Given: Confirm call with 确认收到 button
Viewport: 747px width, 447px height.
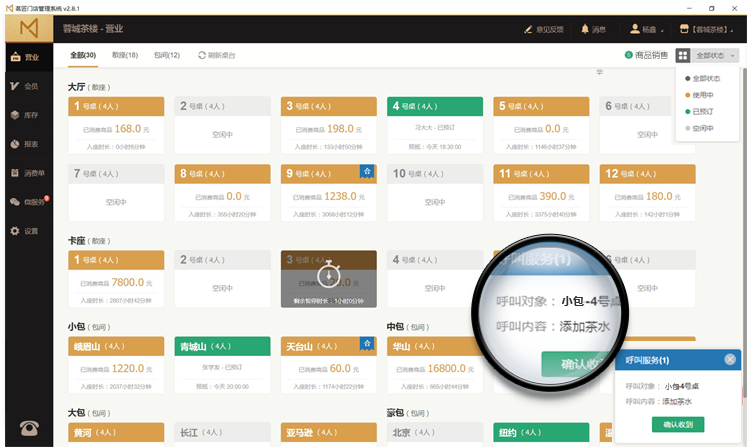Looking at the screenshot, I should click(678, 425).
